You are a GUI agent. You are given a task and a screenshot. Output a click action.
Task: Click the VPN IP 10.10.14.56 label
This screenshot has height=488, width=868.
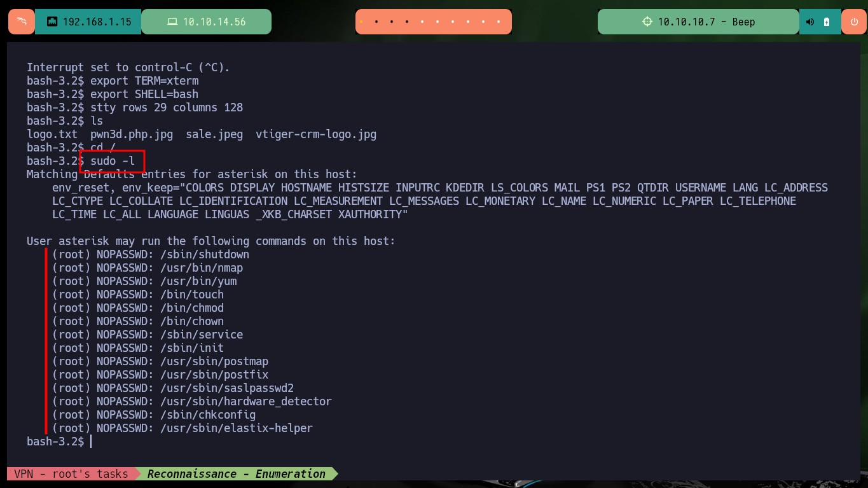[x=214, y=22]
